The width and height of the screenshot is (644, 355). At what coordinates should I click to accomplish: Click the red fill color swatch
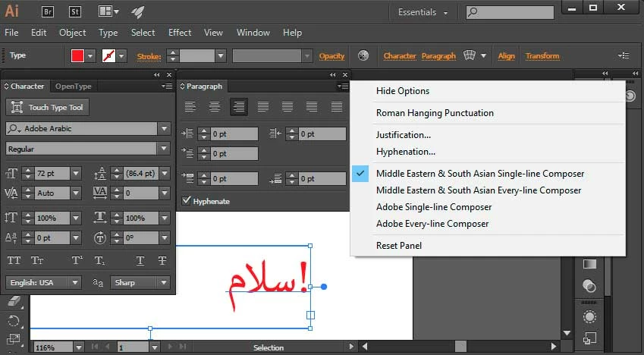77,55
